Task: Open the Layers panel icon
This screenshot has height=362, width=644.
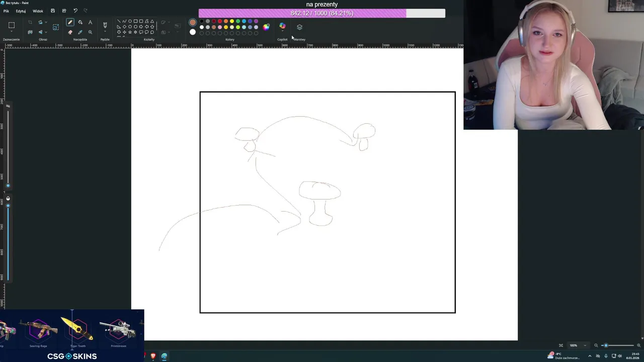Action: point(299,27)
